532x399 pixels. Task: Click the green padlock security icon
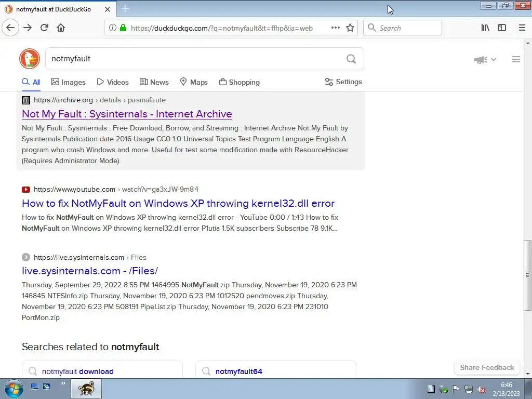pyautogui.click(x=123, y=28)
